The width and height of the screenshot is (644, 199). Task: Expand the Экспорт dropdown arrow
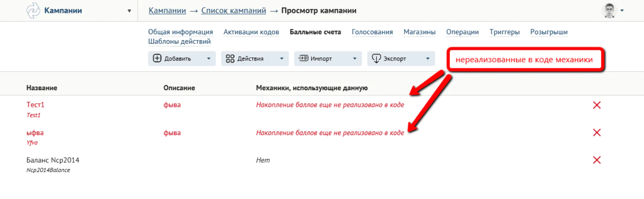[428, 59]
